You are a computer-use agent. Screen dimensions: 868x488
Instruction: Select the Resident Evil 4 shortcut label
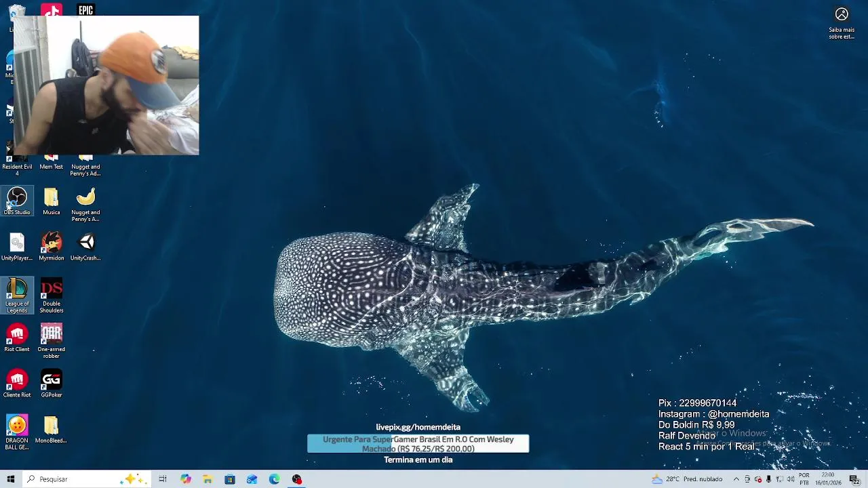tap(17, 169)
